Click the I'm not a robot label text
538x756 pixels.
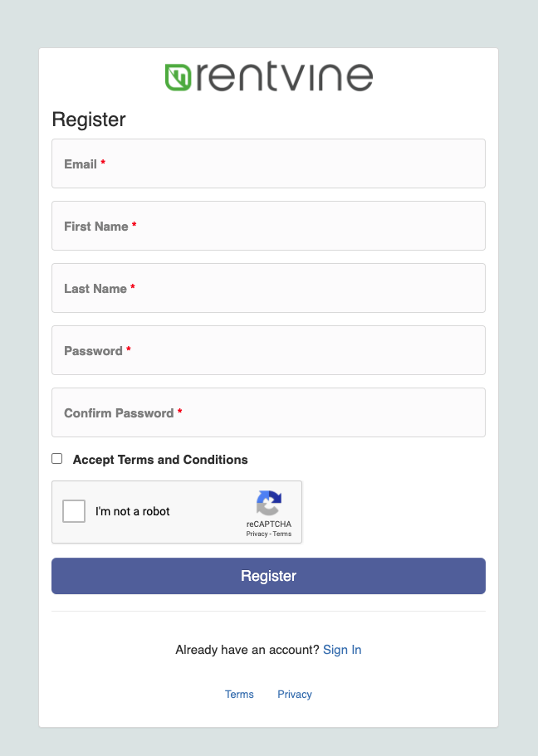click(133, 511)
